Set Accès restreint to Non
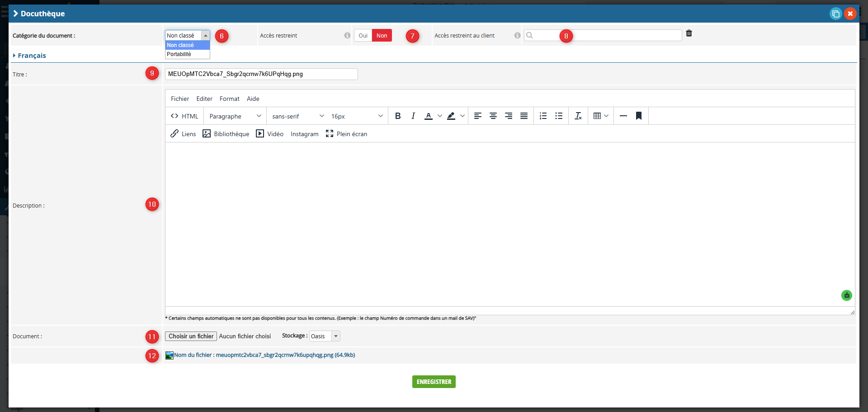Viewport: 868px width, 412px height. [382, 35]
